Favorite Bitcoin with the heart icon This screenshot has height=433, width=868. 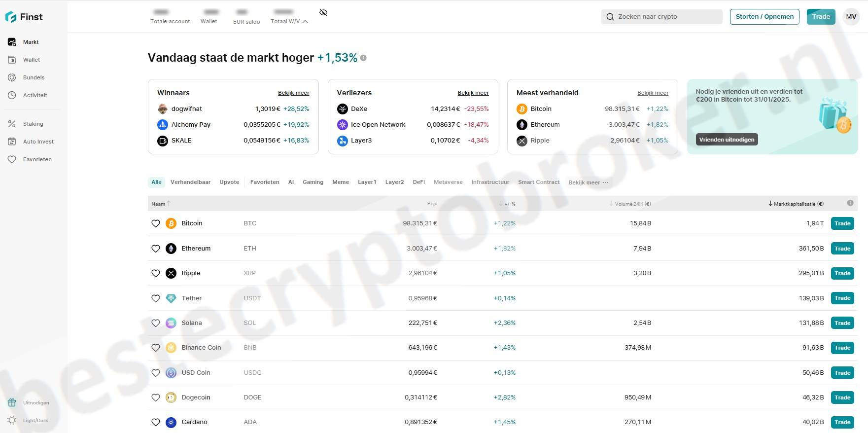(156, 223)
